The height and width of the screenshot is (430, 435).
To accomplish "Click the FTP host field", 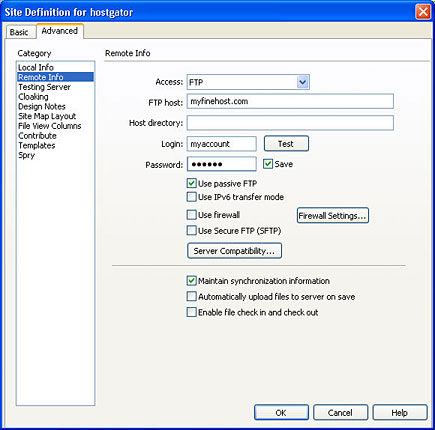I will pos(290,101).
